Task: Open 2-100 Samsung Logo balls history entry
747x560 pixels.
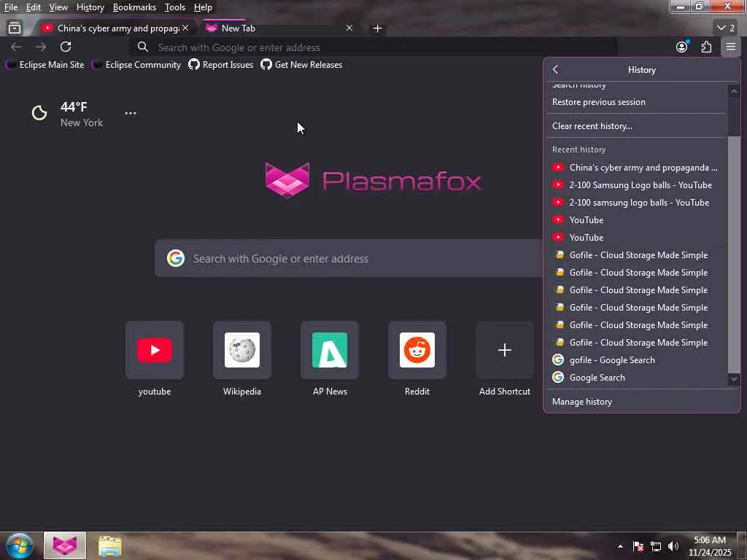Action: (x=635, y=185)
